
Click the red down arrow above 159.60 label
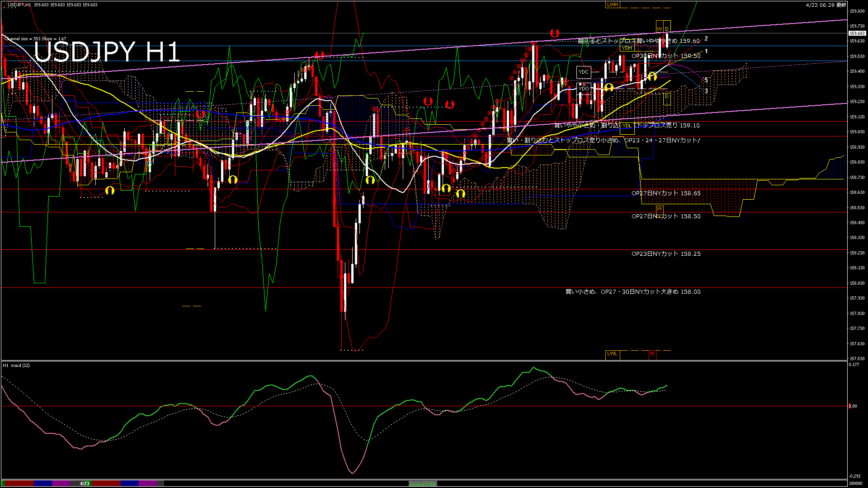tap(555, 33)
